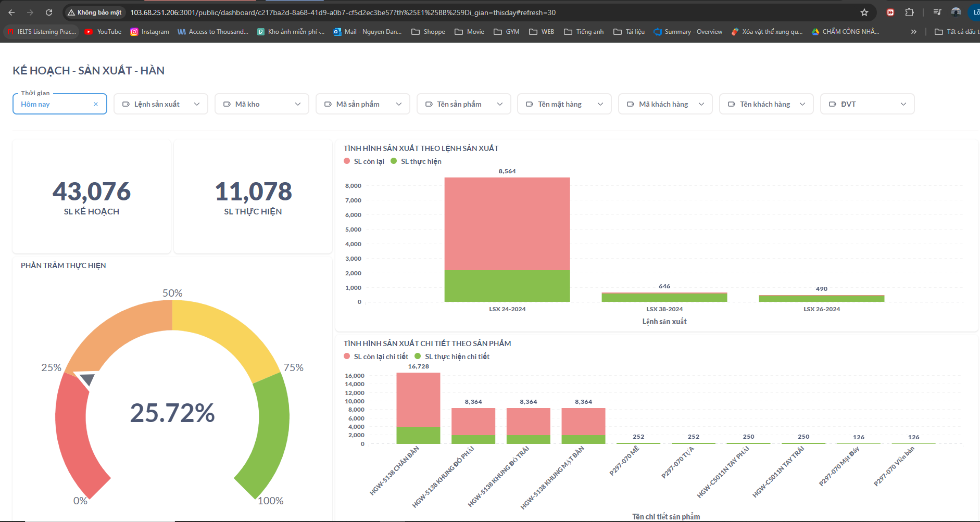Image resolution: width=980 pixels, height=522 pixels.
Task: Click the 25.72% gauge indicator needle
Action: 87,378
